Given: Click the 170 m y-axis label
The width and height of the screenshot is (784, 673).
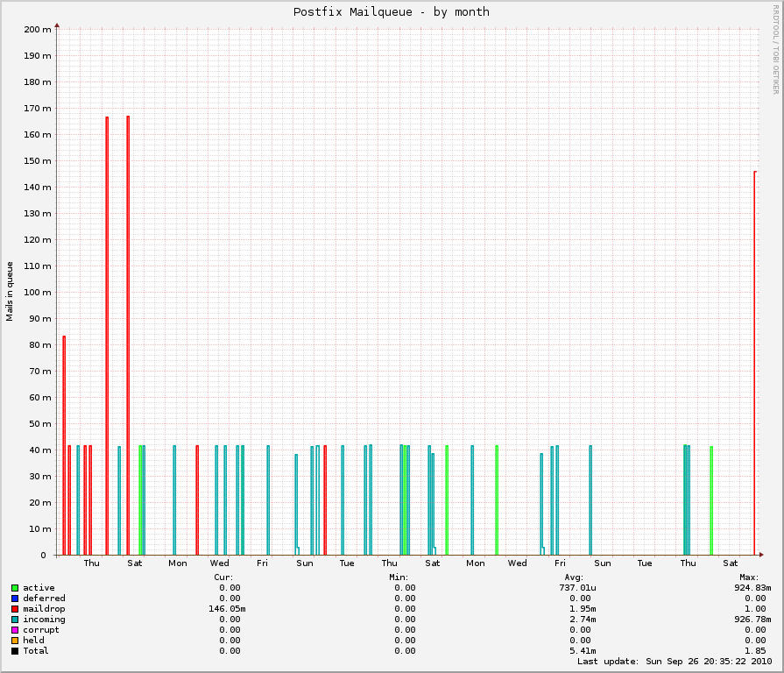Looking at the screenshot, I should pos(38,109).
